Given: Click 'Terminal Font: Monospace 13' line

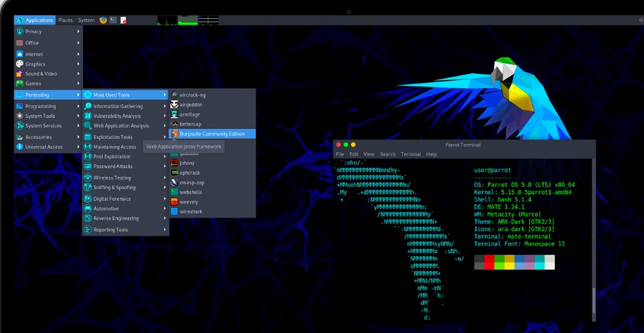Looking at the screenshot, I should tap(520, 244).
